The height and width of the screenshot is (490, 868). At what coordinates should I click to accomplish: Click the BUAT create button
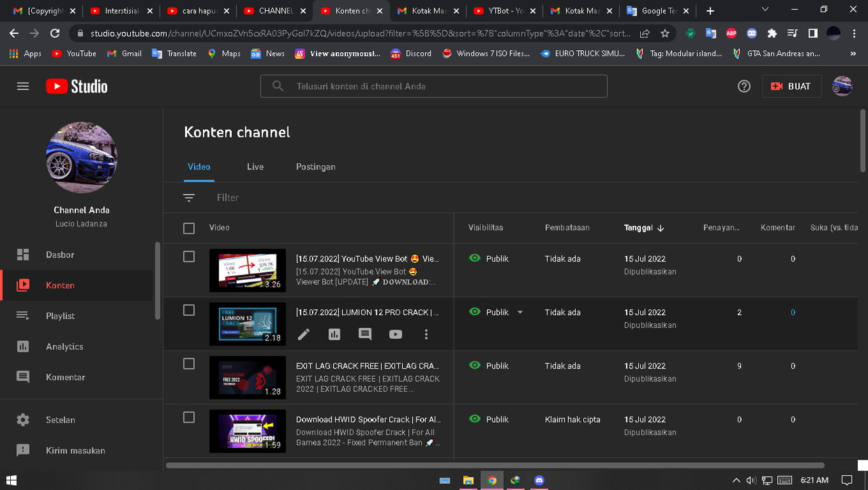[791, 86]
